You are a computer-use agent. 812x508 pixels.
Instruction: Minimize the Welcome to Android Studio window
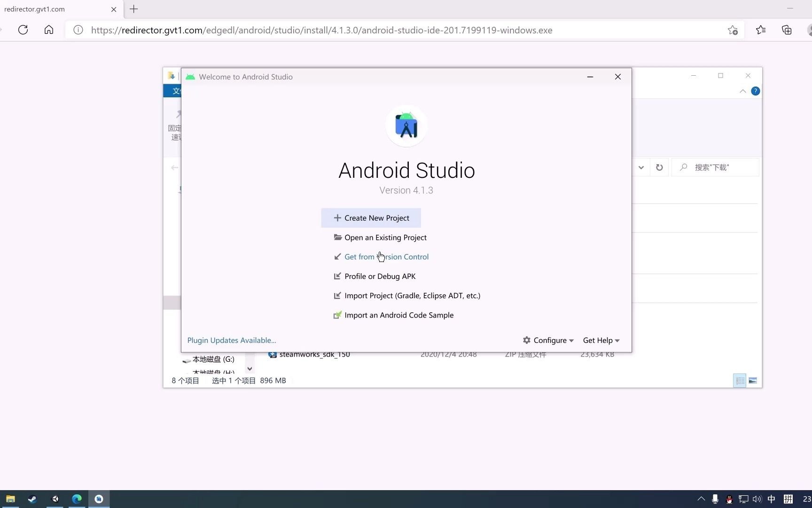pyautogui.click(x=590, y=77)
